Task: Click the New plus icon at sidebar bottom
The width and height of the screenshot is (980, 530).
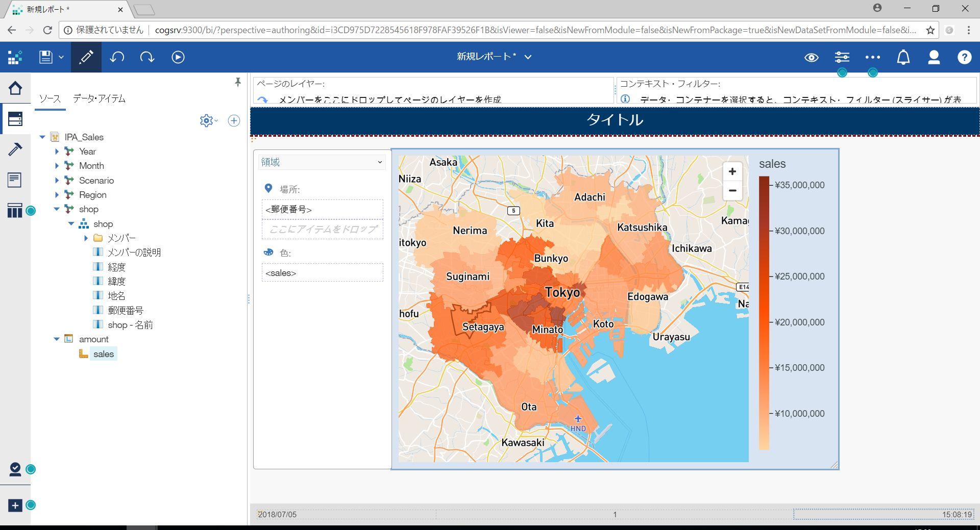Action: [15, 505]
